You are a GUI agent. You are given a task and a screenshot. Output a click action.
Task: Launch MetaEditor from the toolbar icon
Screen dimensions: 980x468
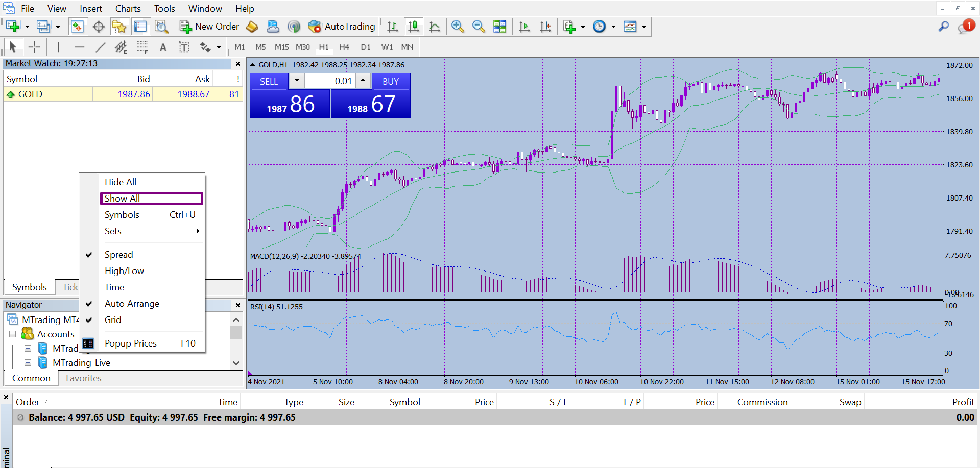tap(252, 27)
